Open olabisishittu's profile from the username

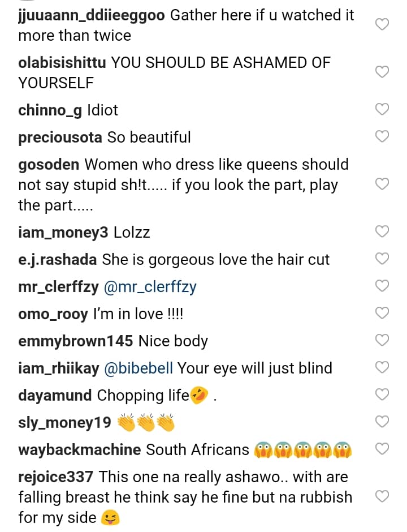pos(62,63)
